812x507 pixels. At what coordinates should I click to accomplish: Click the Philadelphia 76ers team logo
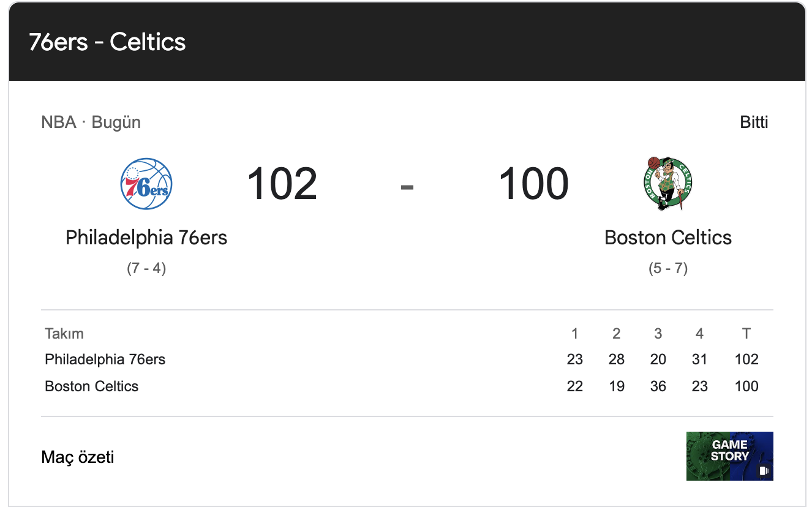point(146,184)
